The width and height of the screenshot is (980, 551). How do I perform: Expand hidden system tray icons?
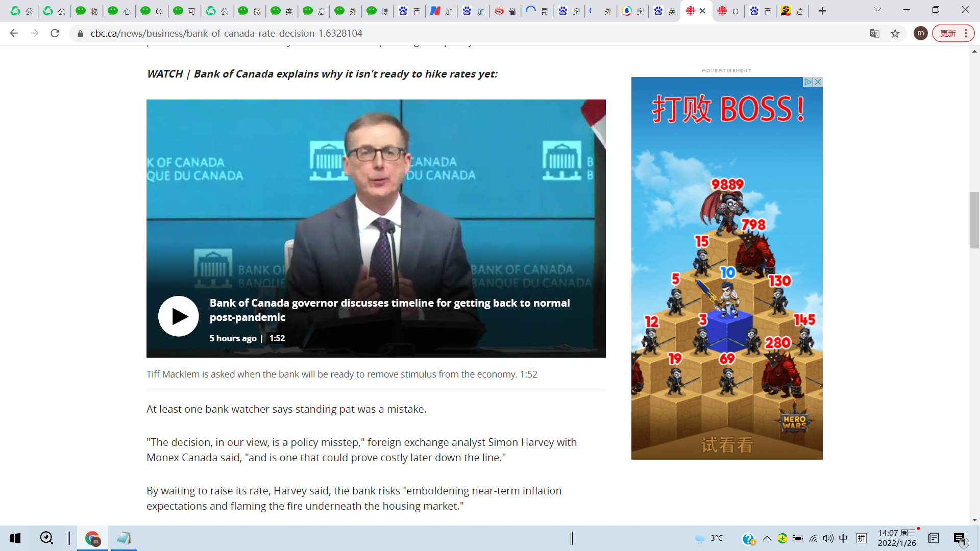point(767,538)
